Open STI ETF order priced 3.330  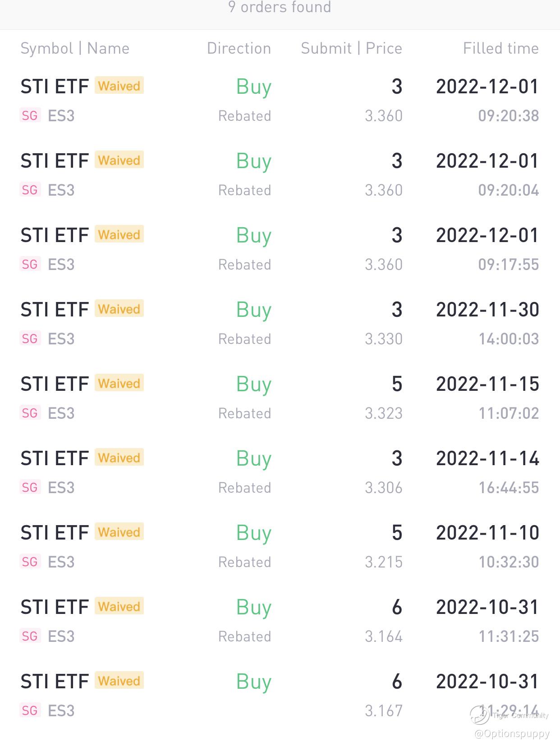point(280,324)
